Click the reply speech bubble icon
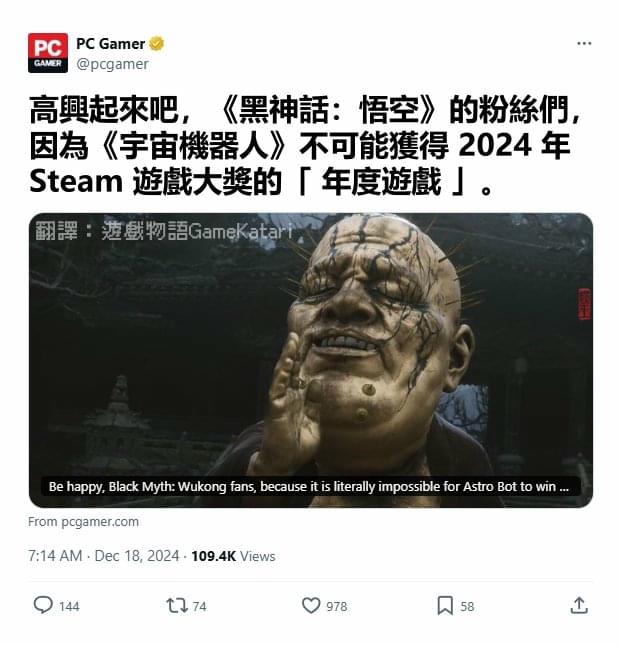Viewport: 620px width, 645px height. [x=43, y=605]
